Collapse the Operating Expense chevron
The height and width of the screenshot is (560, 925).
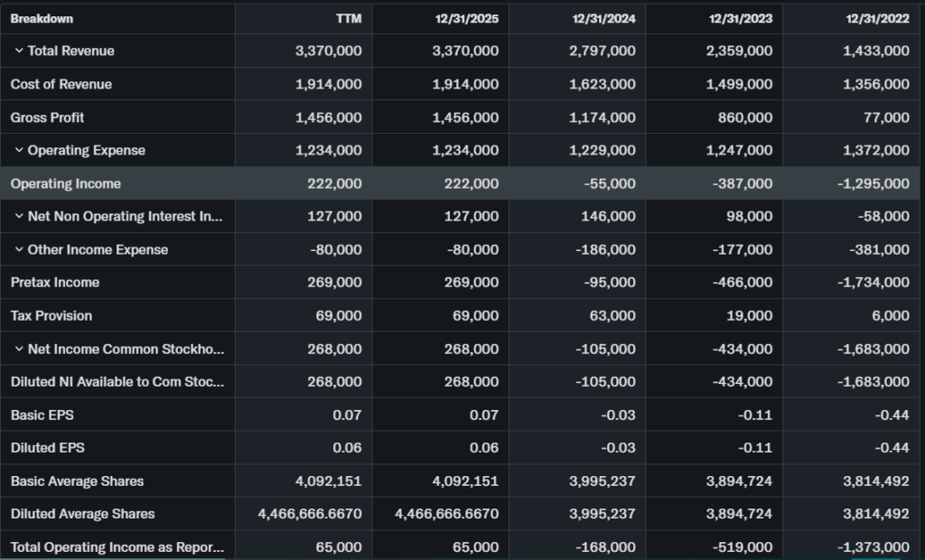click(x=18, y=151)
